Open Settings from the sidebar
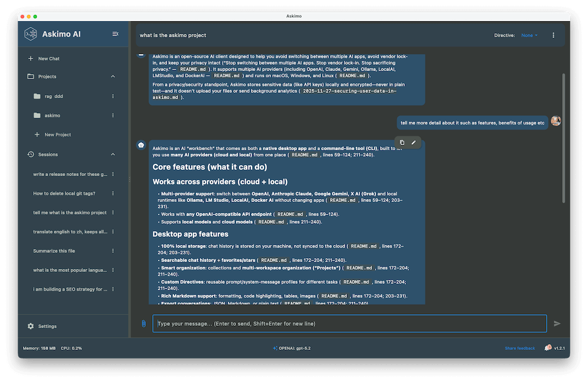Screen dimensions: 588x382 47,326
